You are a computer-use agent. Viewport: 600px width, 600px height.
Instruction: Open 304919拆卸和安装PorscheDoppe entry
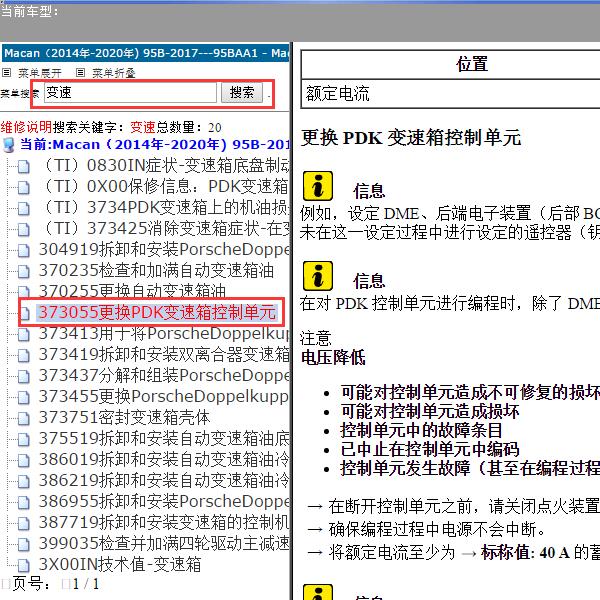click(x=164, y=250)
